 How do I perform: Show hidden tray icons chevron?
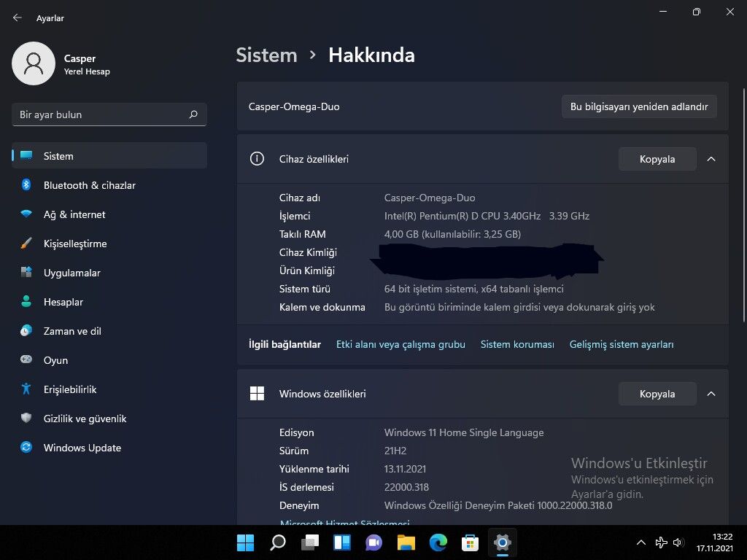641,542
